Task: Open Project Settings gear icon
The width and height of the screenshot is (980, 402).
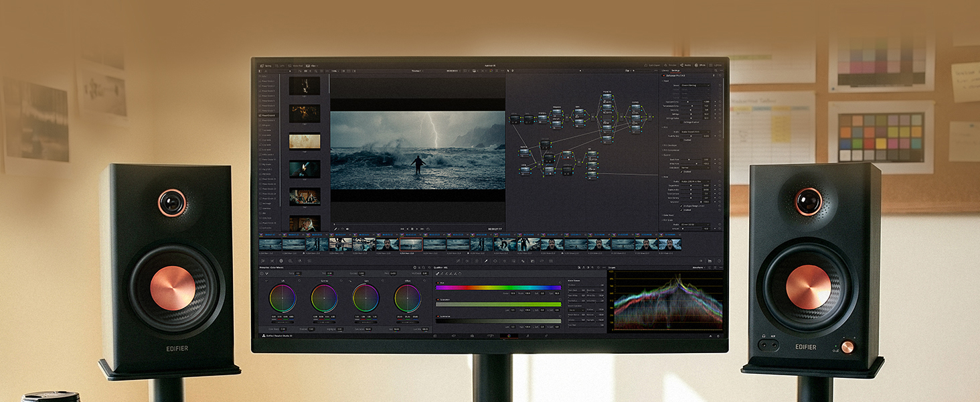Action: click(719, 335)
